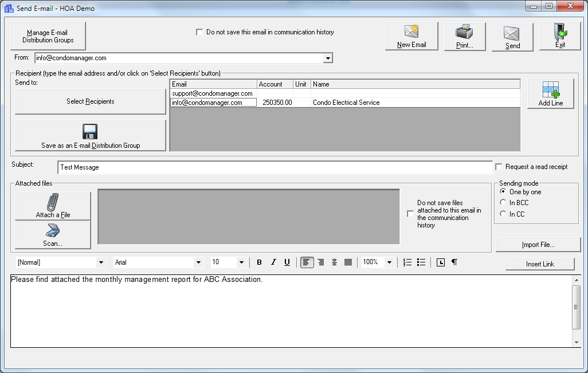Click the New Email icon
The image size is (588, 373).
coord(411,32)
